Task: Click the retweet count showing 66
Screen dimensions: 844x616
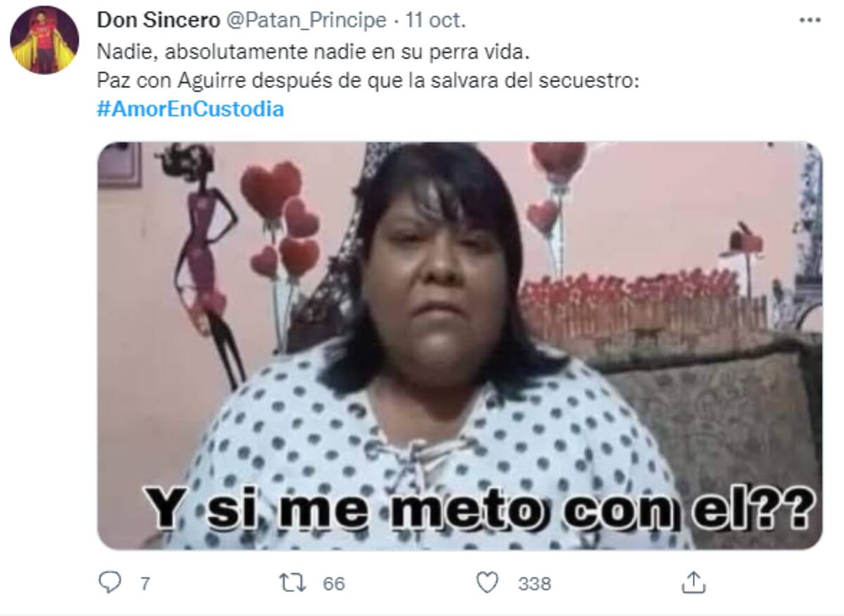Action: [x=334, y=584]
